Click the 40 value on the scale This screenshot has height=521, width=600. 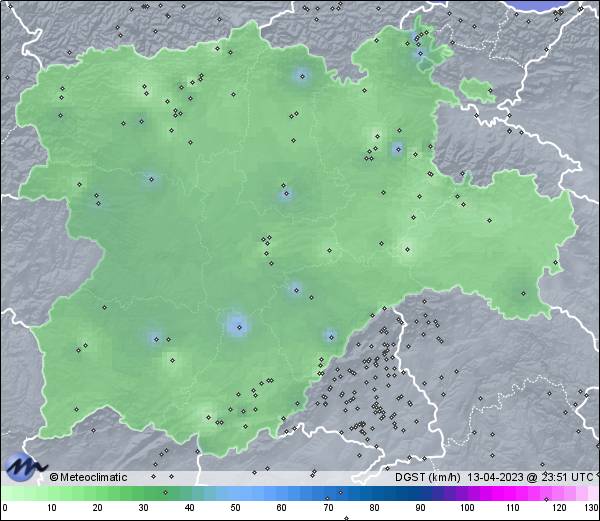(x=190, y=508)
